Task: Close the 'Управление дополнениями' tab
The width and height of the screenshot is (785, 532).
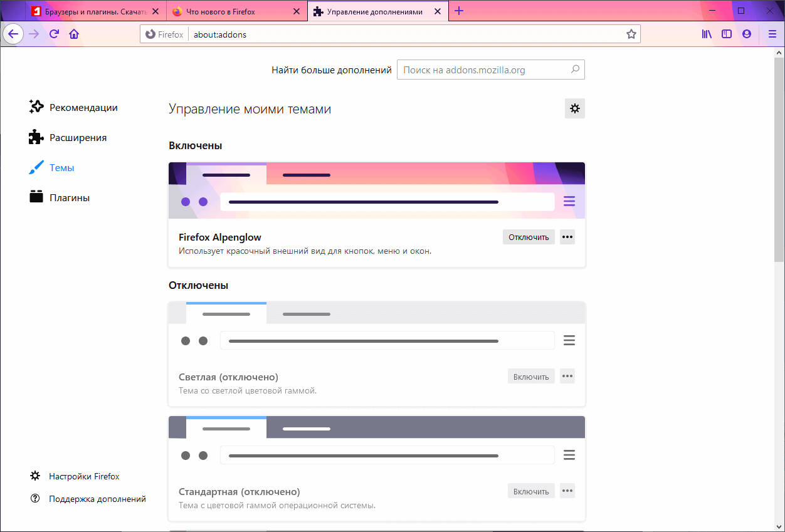Action: pos(438,12)
